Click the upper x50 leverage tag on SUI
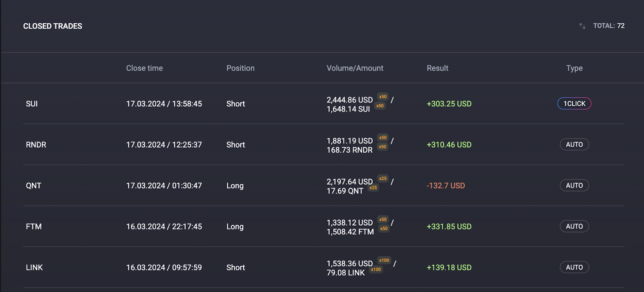Image resolution: width=644 pixels, height=292 pixels. click(383, 97)
